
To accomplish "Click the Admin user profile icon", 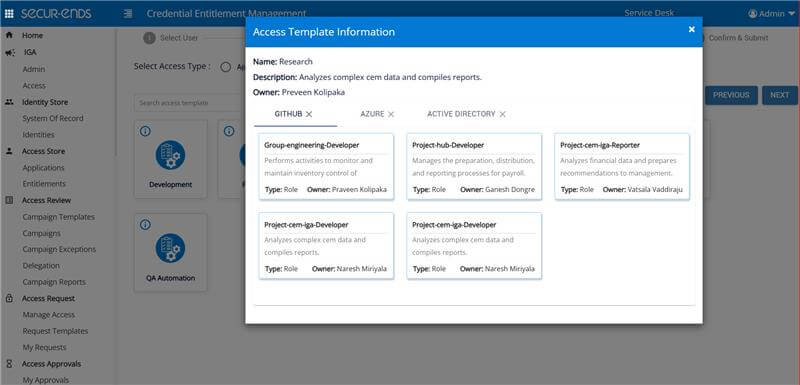I will 753,14.
